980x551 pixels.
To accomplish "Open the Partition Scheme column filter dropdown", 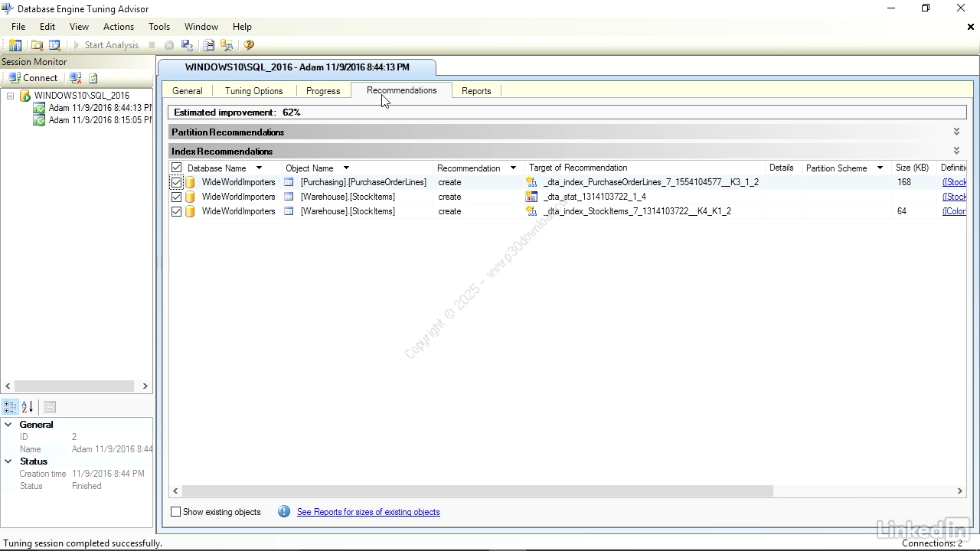I will point(880,168).
